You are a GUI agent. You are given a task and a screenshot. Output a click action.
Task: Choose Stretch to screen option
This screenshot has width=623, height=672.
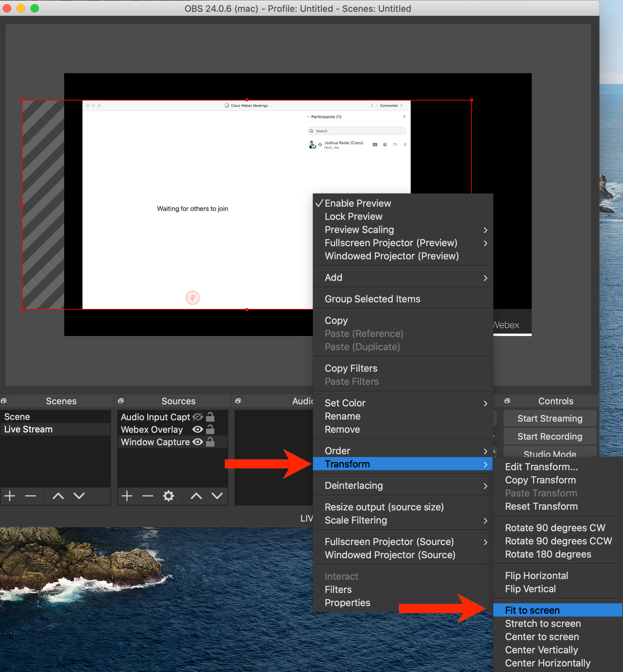(558, 623)
